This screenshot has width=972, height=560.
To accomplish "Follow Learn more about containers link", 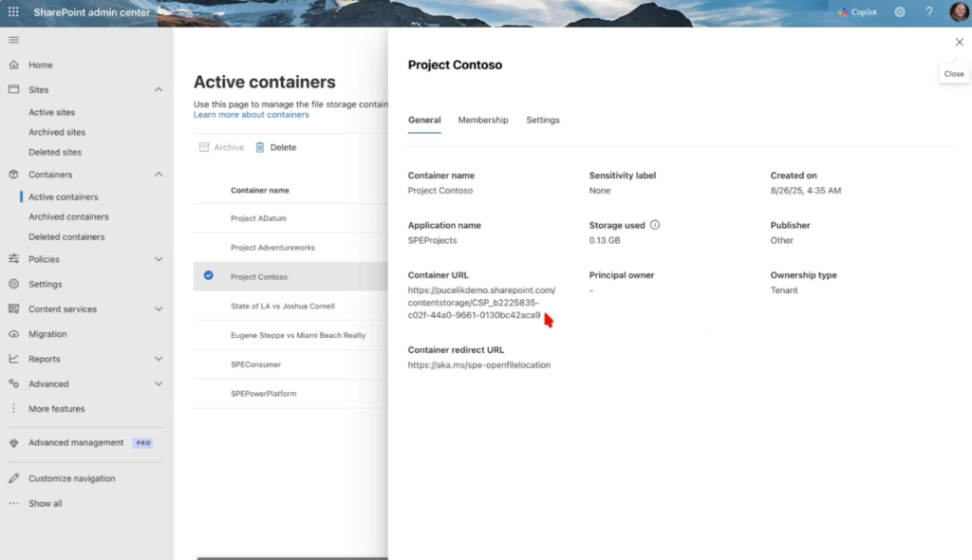I will 251,115.
